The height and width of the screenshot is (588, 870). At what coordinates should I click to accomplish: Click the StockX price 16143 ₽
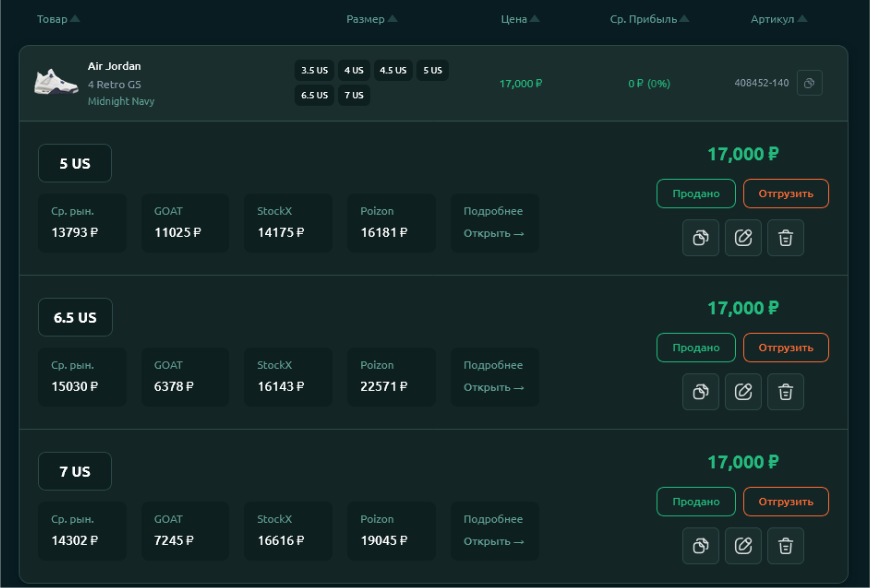point(281,386)
